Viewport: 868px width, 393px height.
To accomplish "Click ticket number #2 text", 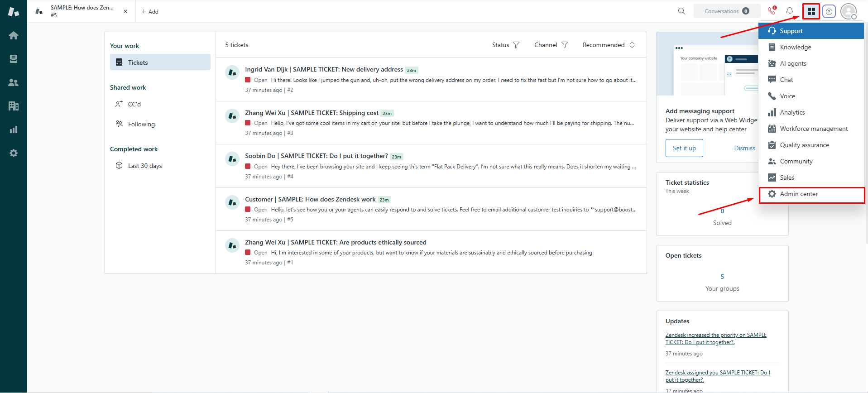I will coord(290,90).
